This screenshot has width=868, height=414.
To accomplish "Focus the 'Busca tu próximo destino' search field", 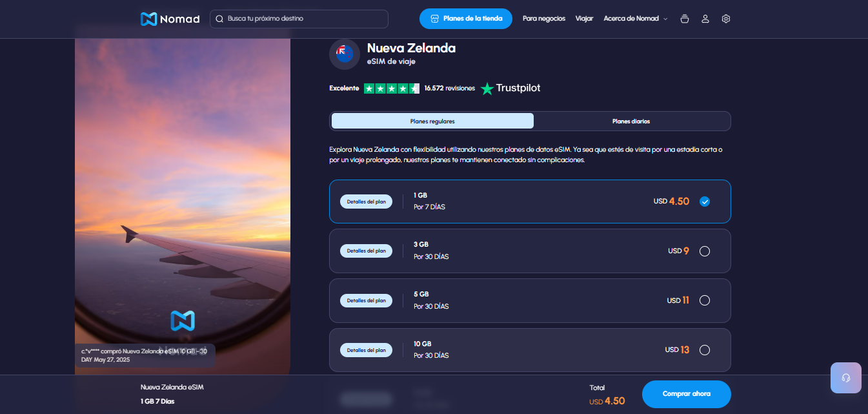I will 299,19.
